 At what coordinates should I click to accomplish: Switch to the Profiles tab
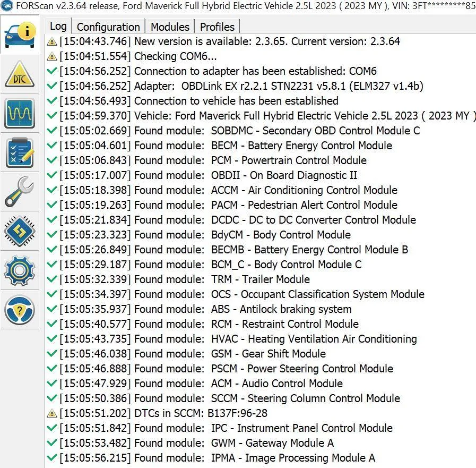(217, 27)
